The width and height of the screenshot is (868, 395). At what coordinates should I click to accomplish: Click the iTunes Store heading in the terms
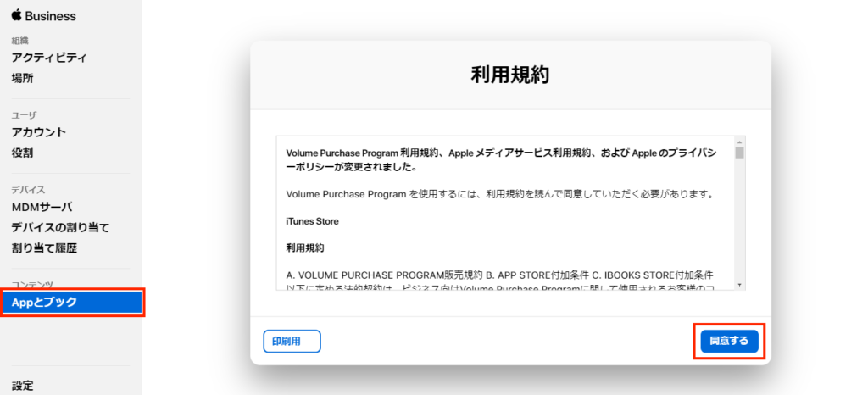coord(312,221)
